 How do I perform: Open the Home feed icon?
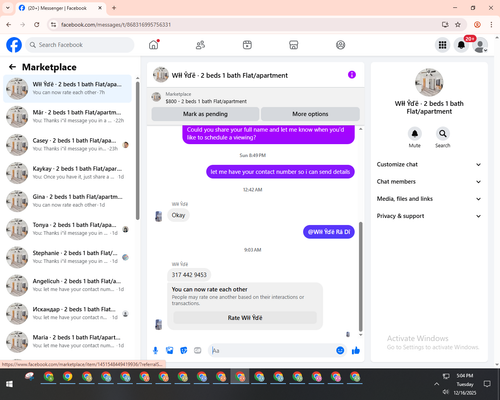[154, 45]
